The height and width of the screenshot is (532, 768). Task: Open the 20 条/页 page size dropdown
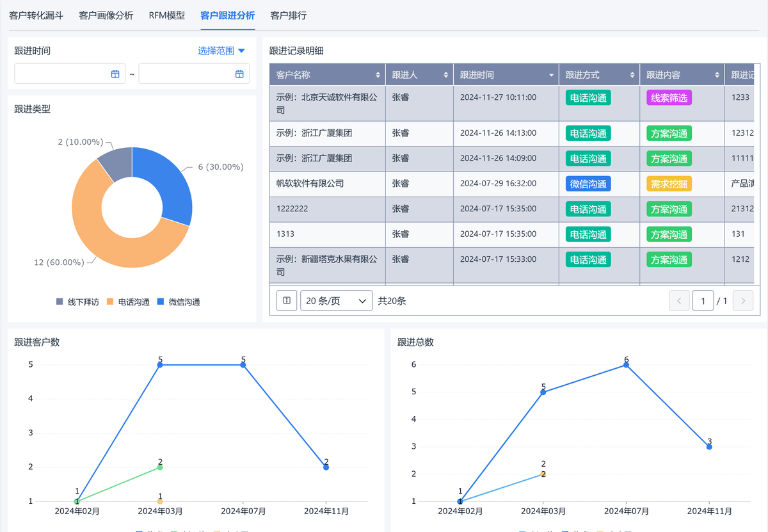click(x=336, y=300)
